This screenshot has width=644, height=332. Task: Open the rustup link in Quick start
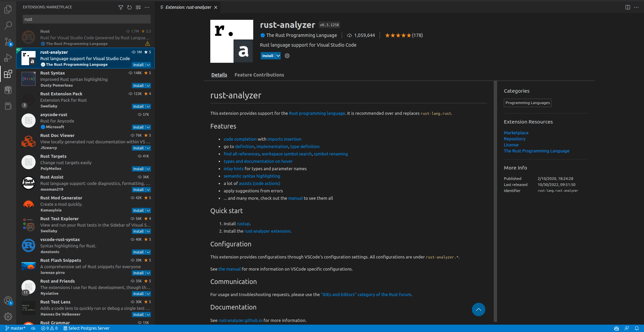pyautogui.click(x=243, y=224)
